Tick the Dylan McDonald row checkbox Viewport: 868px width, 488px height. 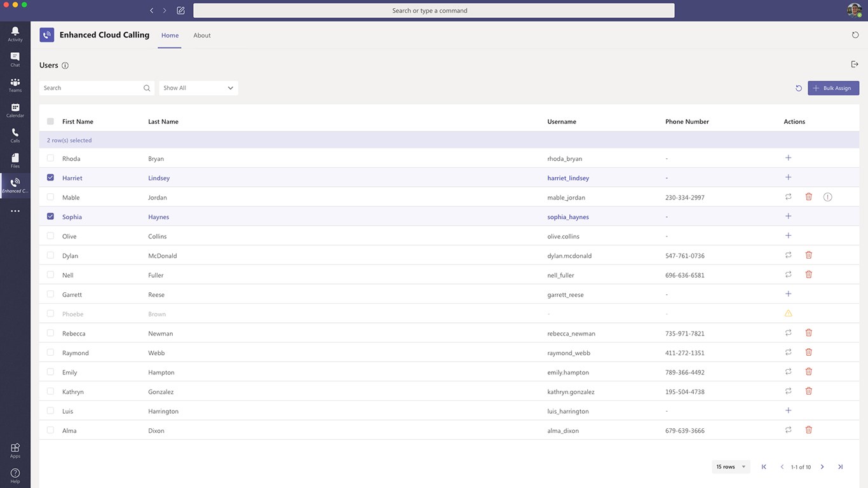coord(50,255)
